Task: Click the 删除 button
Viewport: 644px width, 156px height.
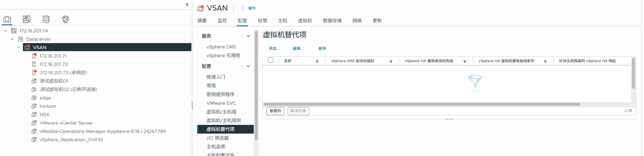Action: pyautogui.click(x=322, y=48)
